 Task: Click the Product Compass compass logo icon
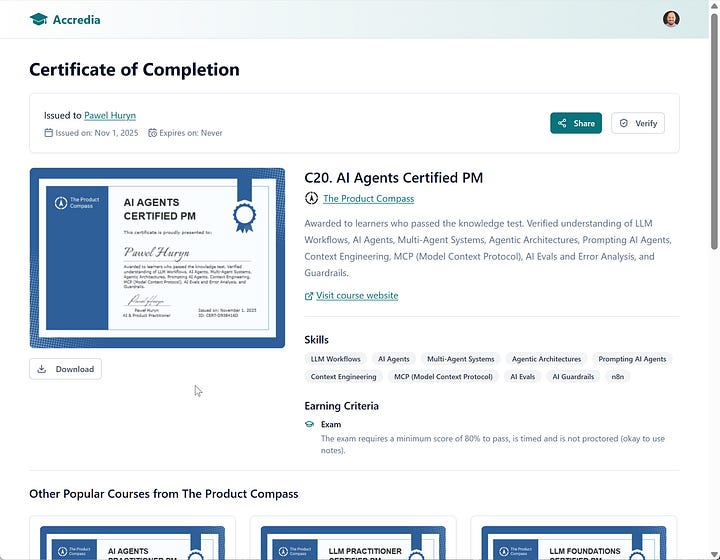[x=311, y=198]
